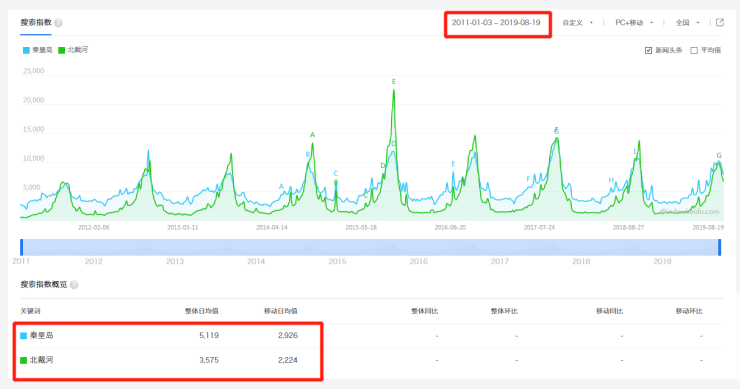Click the green news marker C
740x389 pixels.
click(365, 195)
